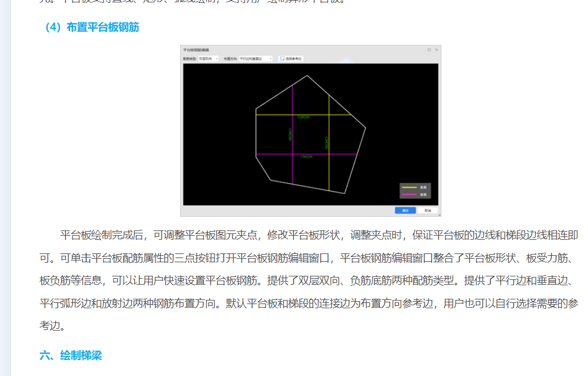Click the magenta 面筋 legend swatch line
588x376 pixels.
tap(409, 194)
